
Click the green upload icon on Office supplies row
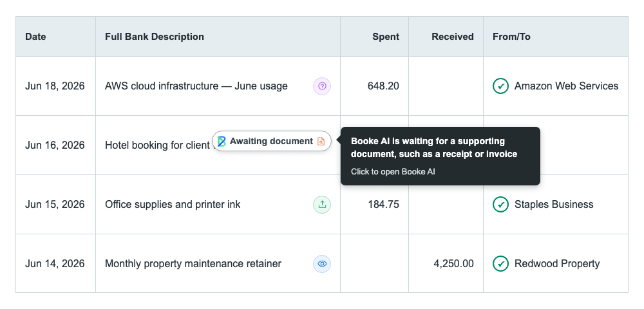pyautogui.click(x=322, y=204)
